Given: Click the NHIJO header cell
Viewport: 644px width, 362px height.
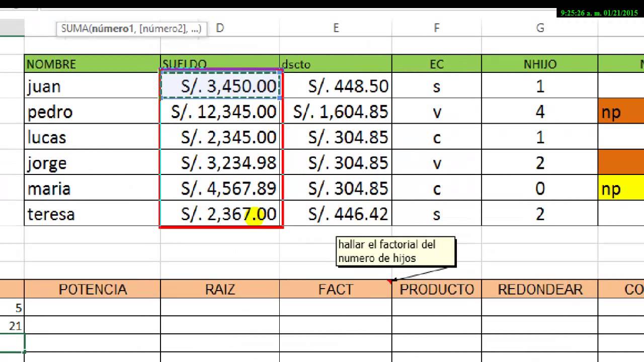Looking at the screenshot, I should point(540,64).
